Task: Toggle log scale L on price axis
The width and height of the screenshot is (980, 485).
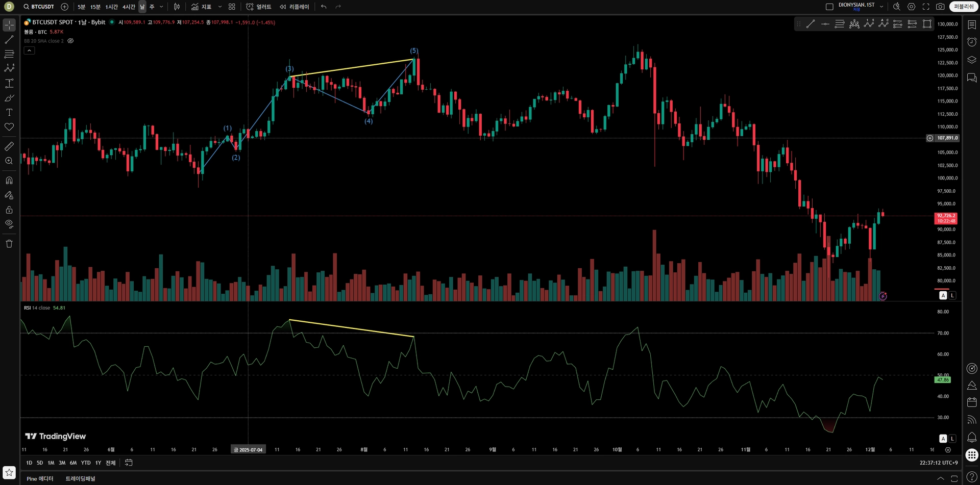Action: click(x=952, y=295)
